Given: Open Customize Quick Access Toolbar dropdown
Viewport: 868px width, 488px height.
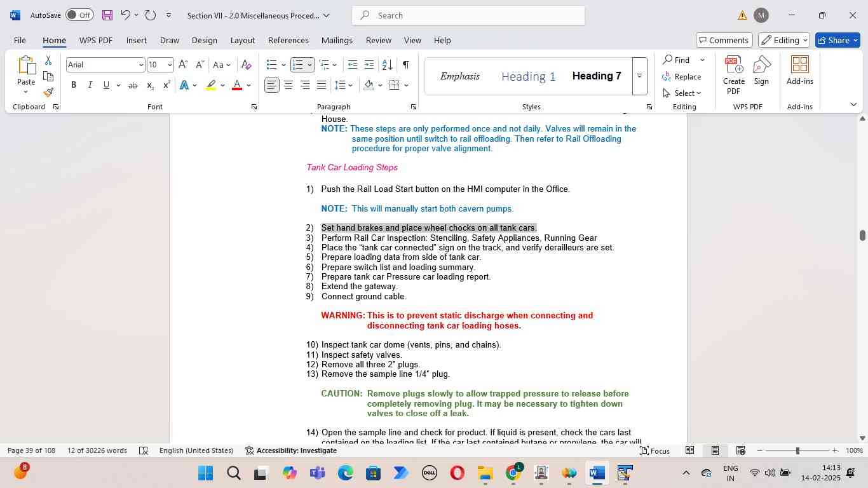Looking at the screenshot, I should click(168, 15).
